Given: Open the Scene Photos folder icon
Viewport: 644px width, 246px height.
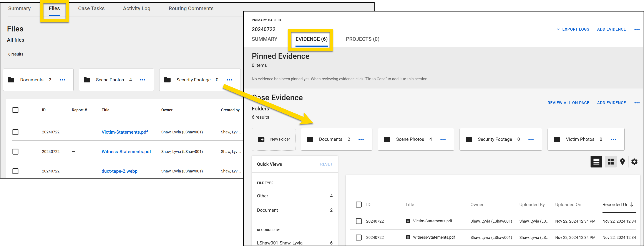Looking at the screenshot, I should point(387,139).
